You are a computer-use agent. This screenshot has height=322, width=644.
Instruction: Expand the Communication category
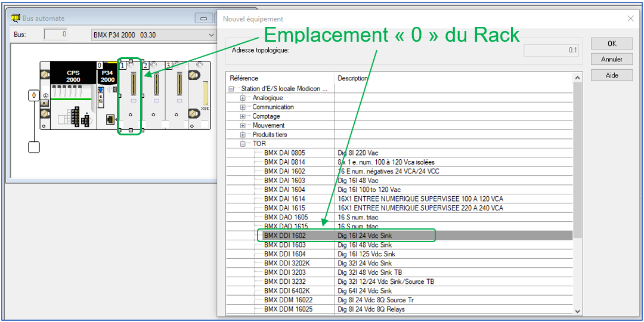pos(243,107)
